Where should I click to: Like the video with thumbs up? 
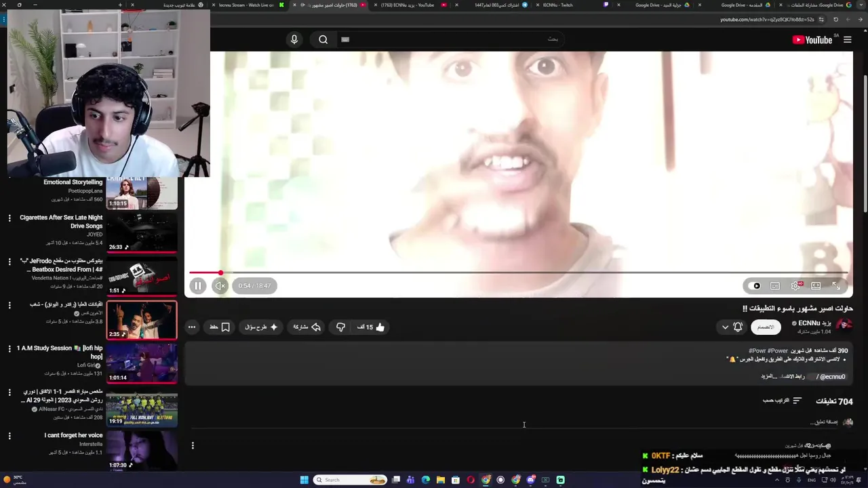[x=372, y=327]
